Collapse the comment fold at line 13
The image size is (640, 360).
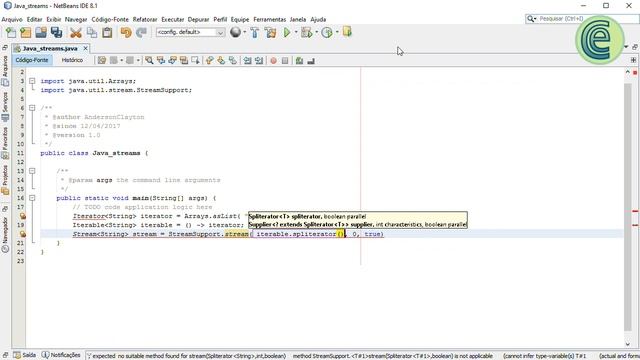click(x=32, y=171)
